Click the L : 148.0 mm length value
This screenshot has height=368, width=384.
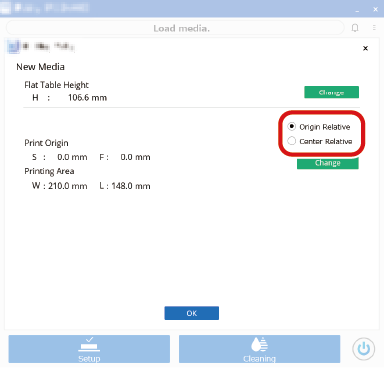[x=125, y=186]
